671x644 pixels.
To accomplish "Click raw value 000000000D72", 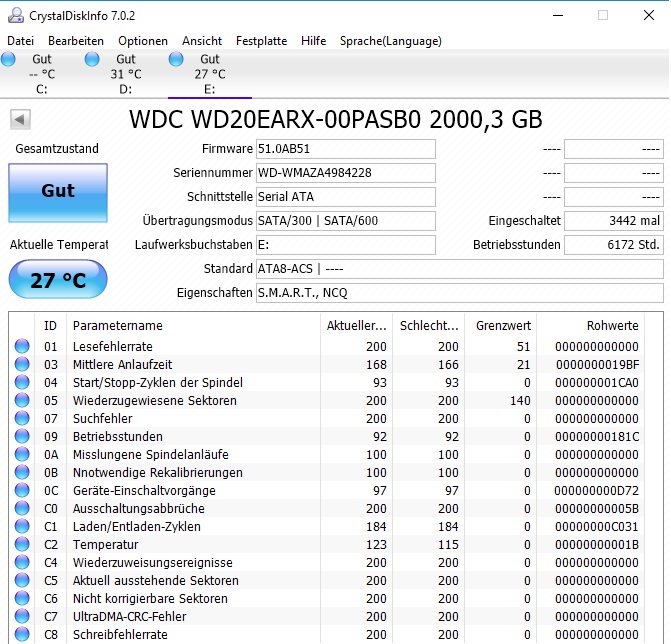I will point(597,490).
